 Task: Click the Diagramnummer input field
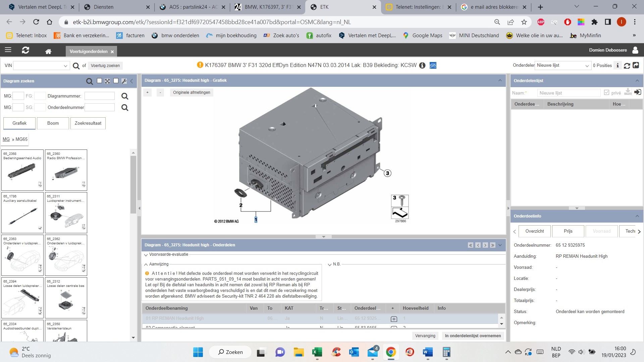tap(100, 96)
